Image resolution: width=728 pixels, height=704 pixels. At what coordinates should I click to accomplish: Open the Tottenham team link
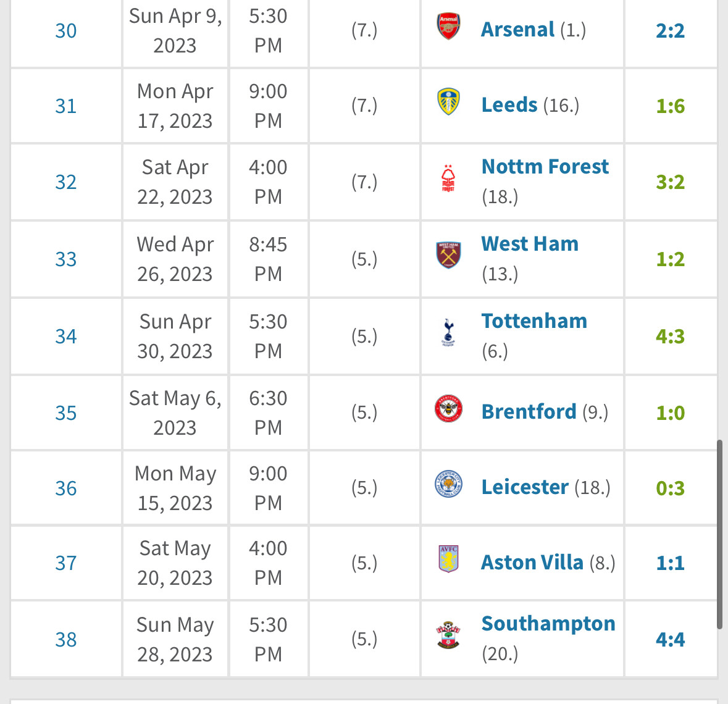pyautogui.click(x=534, y=321)
